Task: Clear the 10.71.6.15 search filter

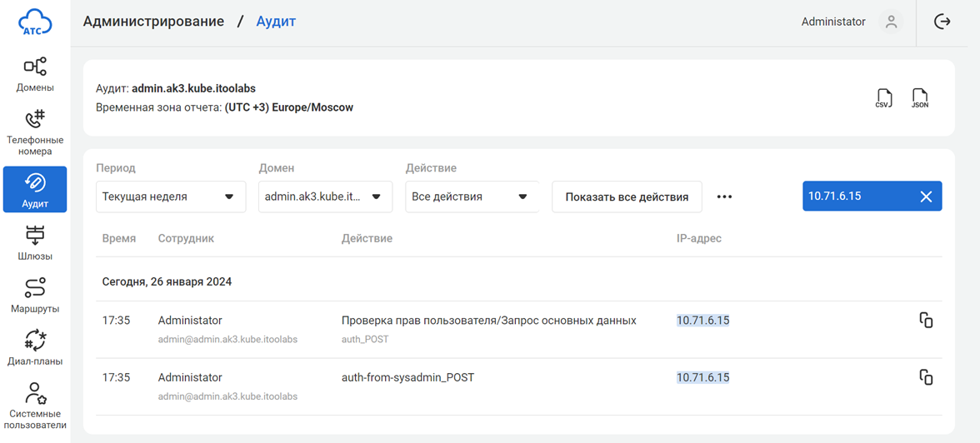Action: pos(926,197)
